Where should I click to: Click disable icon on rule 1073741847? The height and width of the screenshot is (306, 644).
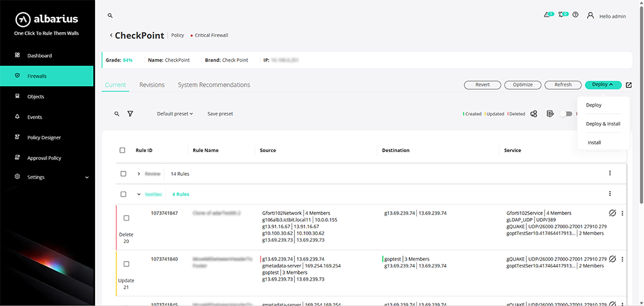[x=613, y=213]
